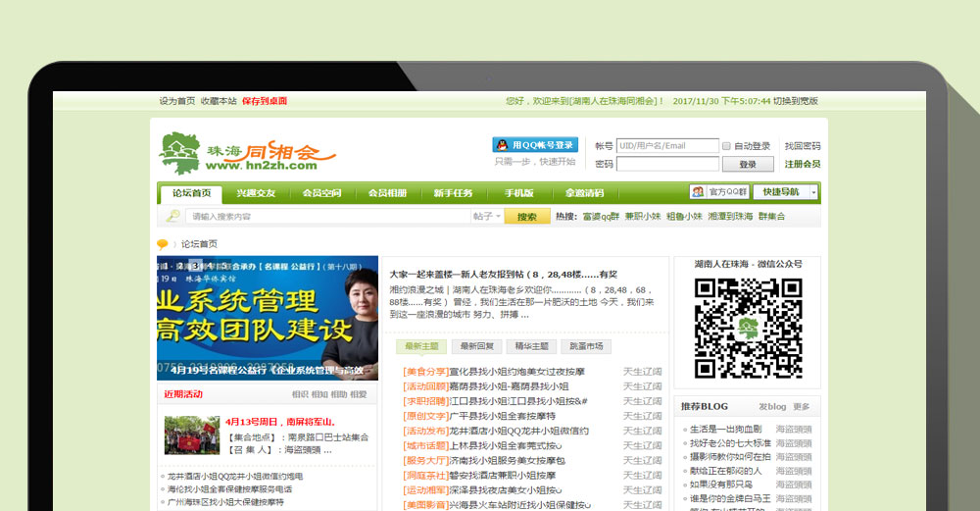Image resolution: width=980 pixels, height=511 pixels.
Task: Click hot search link 富婆qq群
Action: point(601,217)
